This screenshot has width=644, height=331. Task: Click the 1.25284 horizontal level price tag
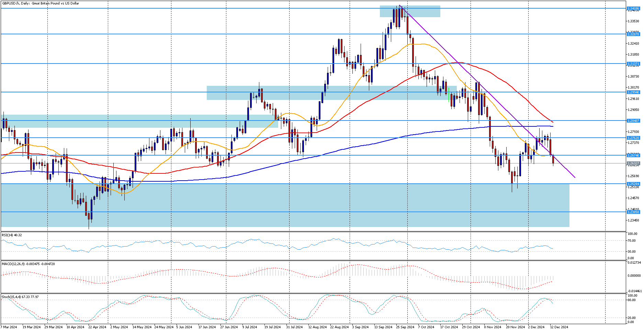pyautogui.click(x=633, y=184)
